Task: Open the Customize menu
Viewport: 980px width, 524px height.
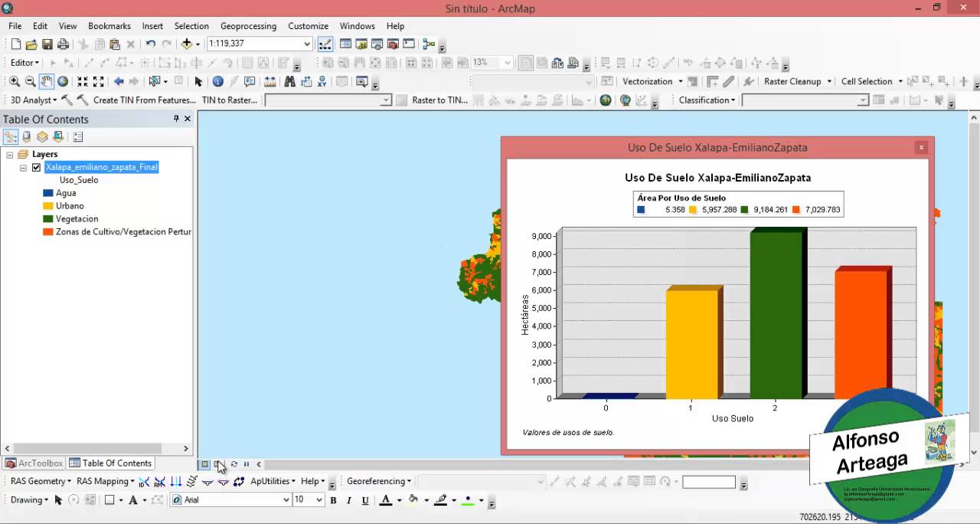Action: (x=308, y=26)
